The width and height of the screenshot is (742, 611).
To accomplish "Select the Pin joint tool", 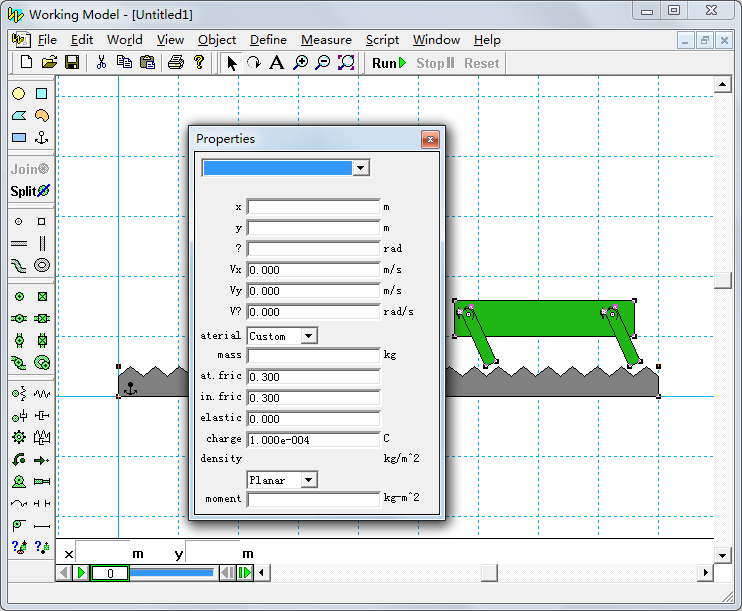I will (x=19, y=297).
